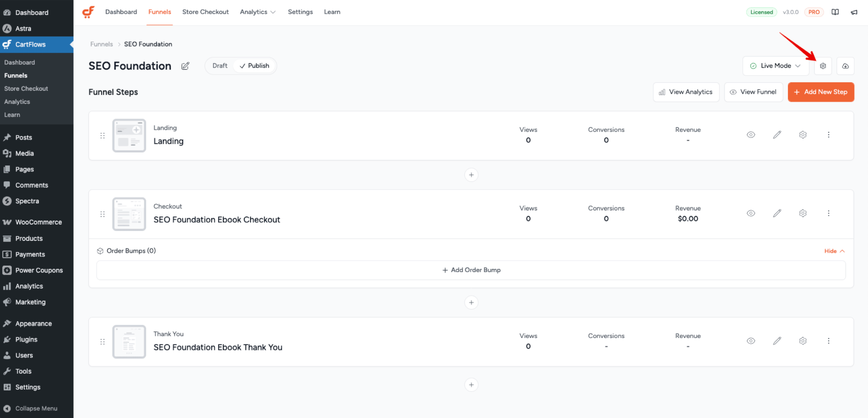Open settings gear for Landing step
868x418 pixels.
(803, 135)
